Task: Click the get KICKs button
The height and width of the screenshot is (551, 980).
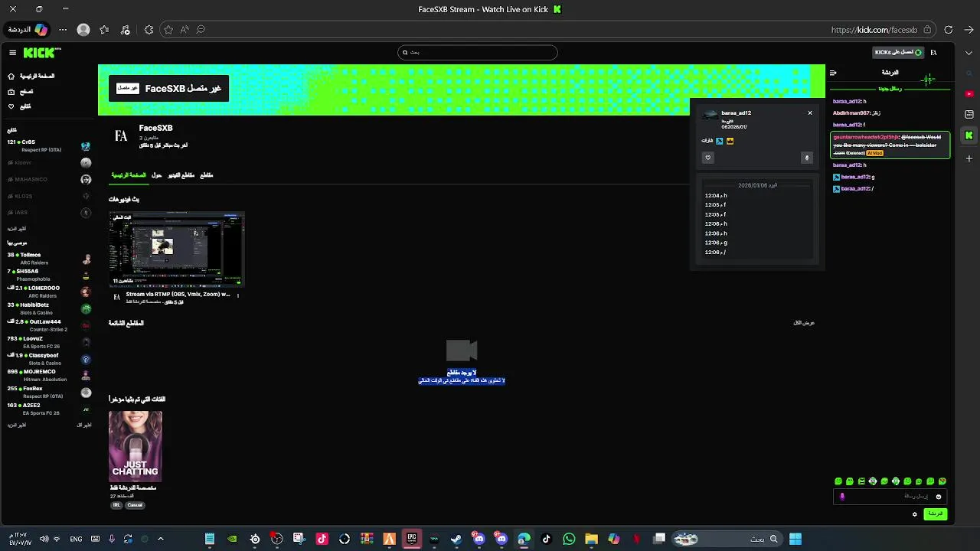Action: [x=898, y=53]
